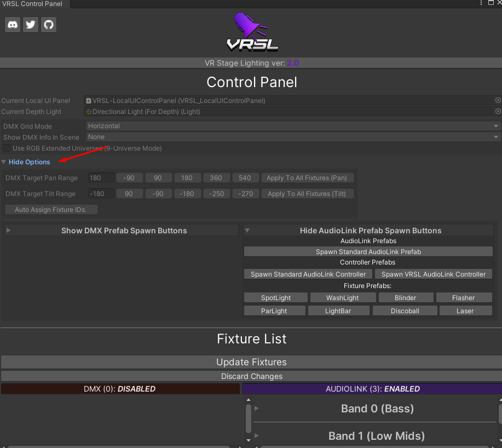The image size is (502, 448).
Task: Click the object picker for Current Depth Light
Action: point(498,111)
